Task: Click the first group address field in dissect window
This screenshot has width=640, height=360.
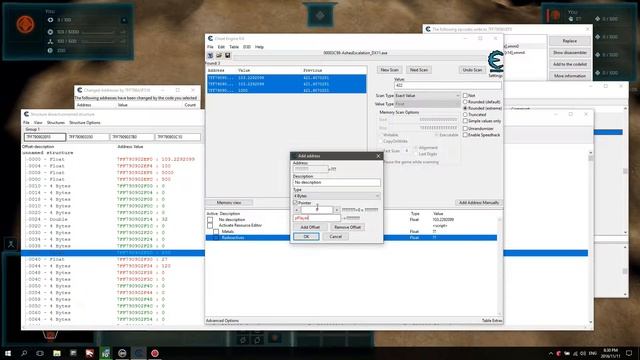Action: pos(44,137)
